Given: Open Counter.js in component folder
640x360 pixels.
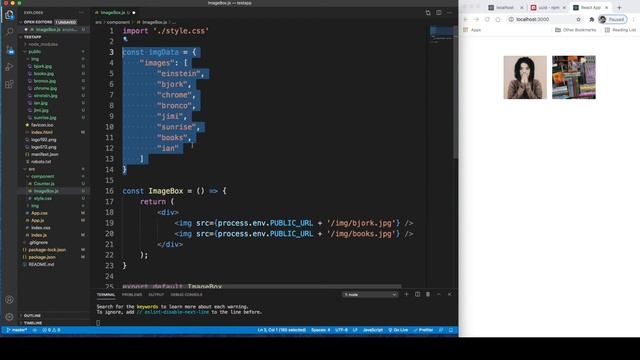Looking at the screenshot, I should coord(44,184).
